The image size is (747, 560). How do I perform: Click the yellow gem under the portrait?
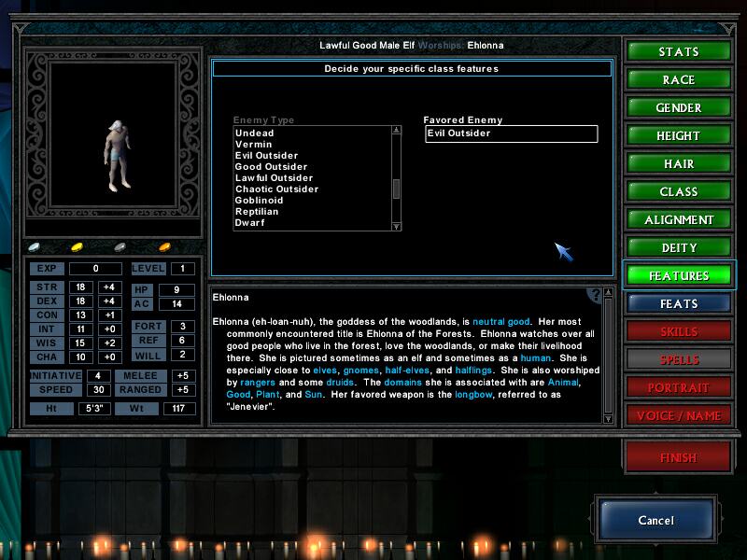pos(78,247)
